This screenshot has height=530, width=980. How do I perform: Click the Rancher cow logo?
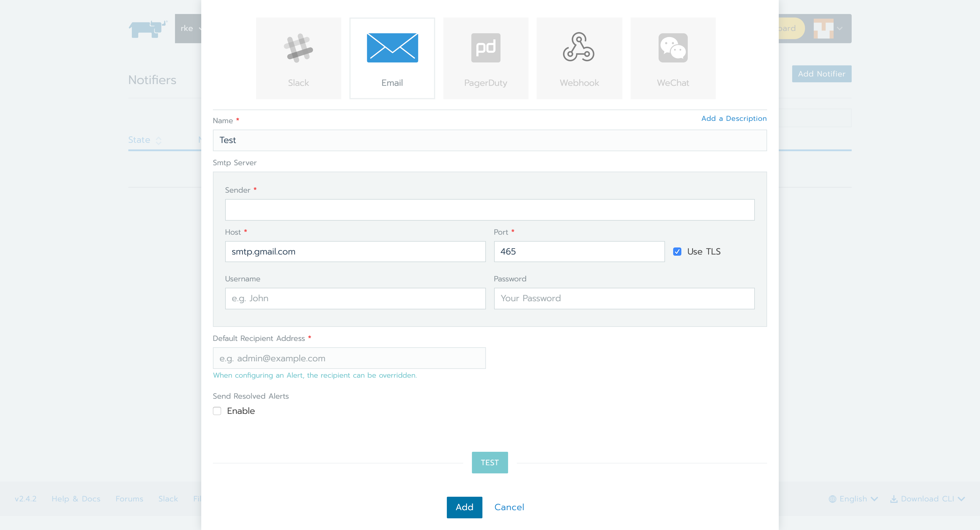[x=148, y=29]
